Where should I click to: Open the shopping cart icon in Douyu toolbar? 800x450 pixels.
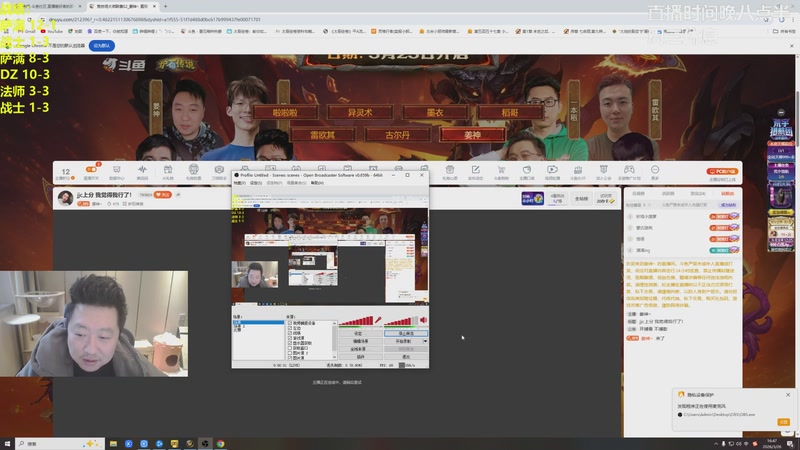point(501,170)
